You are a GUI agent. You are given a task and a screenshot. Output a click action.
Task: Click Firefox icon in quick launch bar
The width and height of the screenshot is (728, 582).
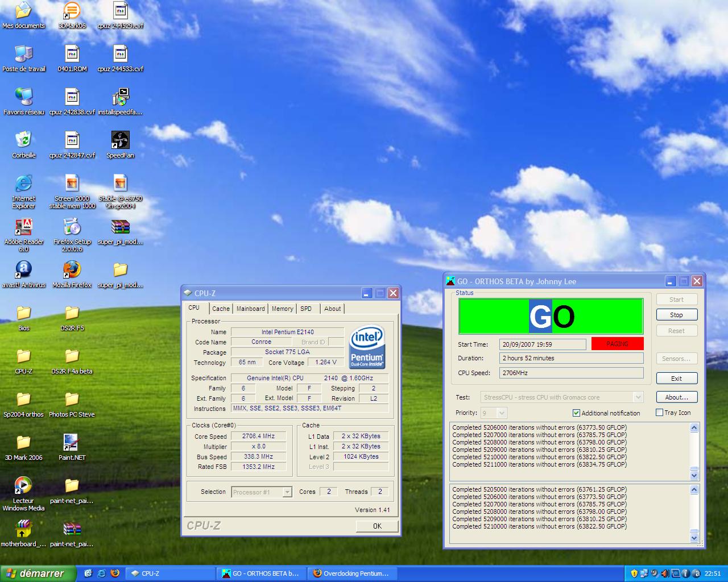(x=115, y=573)
